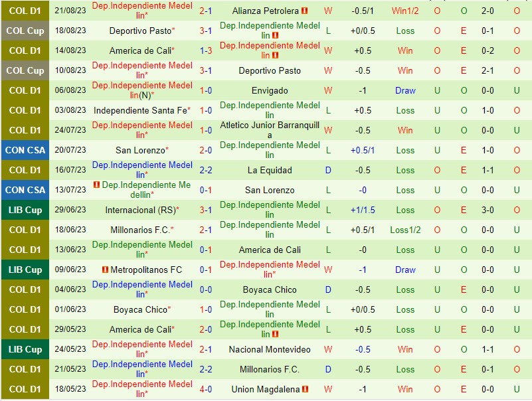Click red card icon in 14/08/23 away team

(275, 55)
